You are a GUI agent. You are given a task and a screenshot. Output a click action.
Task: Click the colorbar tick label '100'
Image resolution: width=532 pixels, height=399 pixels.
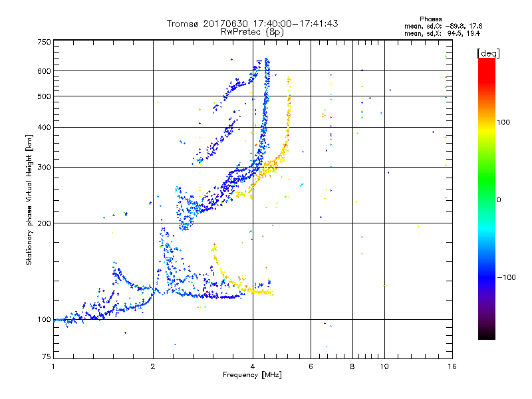pyautogui.click(x=503, y=122)
